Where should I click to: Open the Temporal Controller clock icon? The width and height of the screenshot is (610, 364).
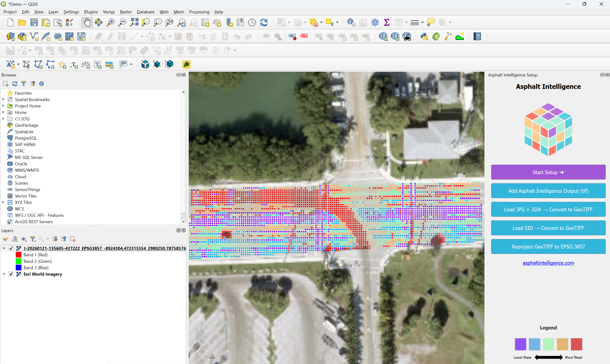[252, 22]
